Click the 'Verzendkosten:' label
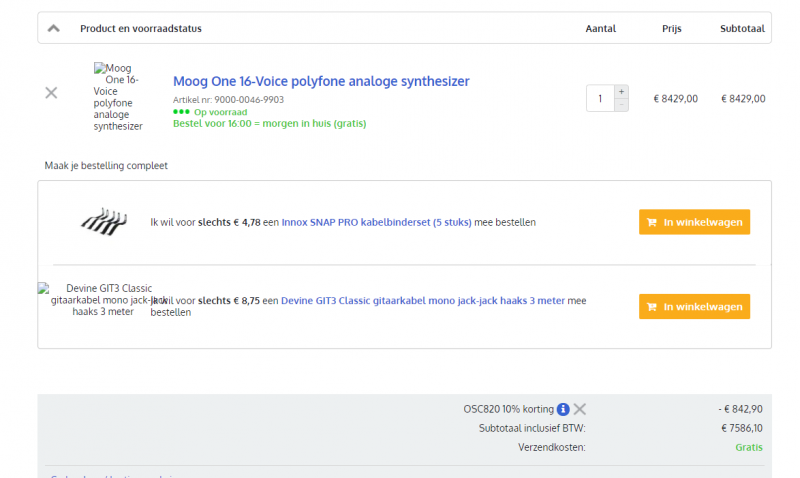800x478 pixels. pos(552,447)
